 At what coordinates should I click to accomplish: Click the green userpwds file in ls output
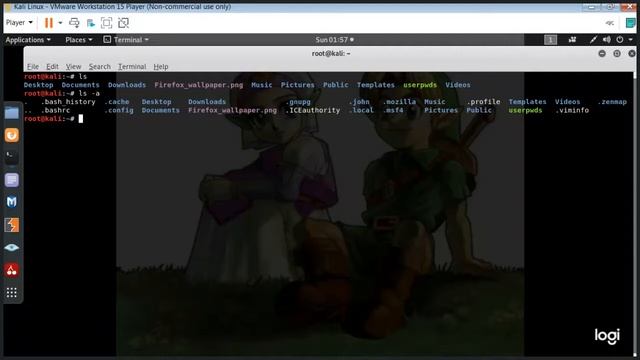pos(420,85)
